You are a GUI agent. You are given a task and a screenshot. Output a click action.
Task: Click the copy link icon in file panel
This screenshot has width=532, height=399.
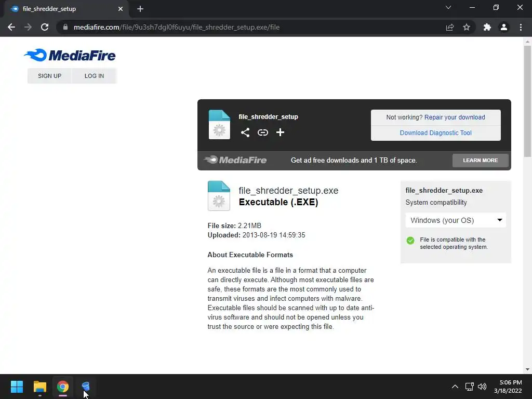click(x=262, y=132)
